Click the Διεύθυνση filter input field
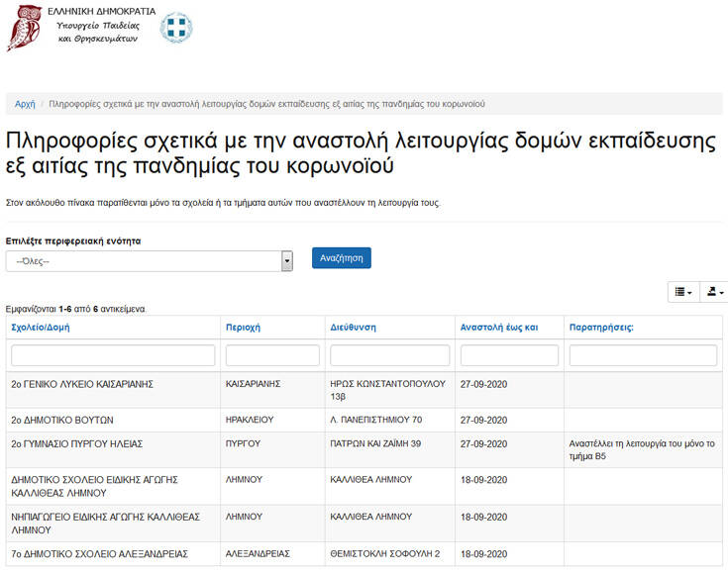The width and height of the screenshot is (728, 575). point(389,355)
